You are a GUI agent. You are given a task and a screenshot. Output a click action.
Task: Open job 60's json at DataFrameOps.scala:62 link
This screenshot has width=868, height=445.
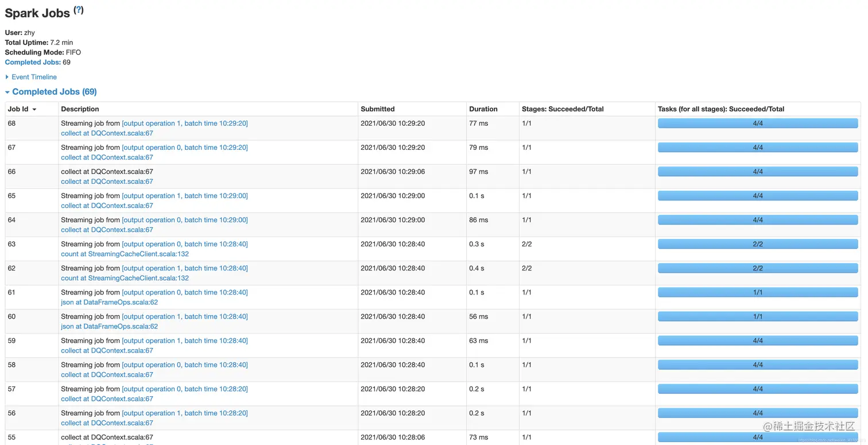pyautogui.click(x=109, y=326)
